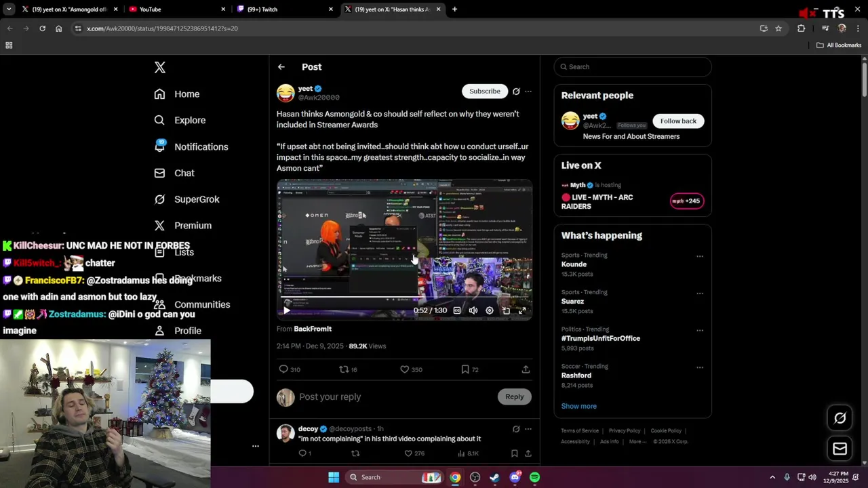The image size is (868, 488).
Task: Open decoy's profile name link
Action: pos(308,428)
